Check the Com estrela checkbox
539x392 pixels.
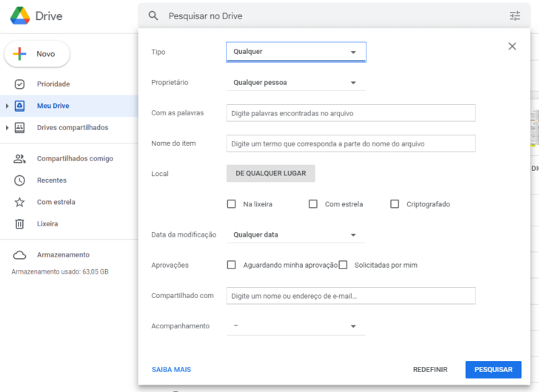(312, 204)
